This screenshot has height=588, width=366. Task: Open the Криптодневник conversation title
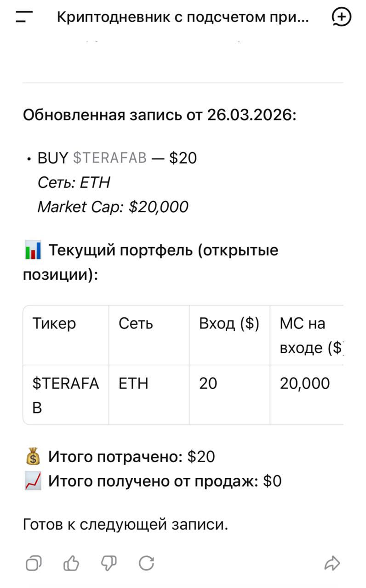tap(183, 17)
